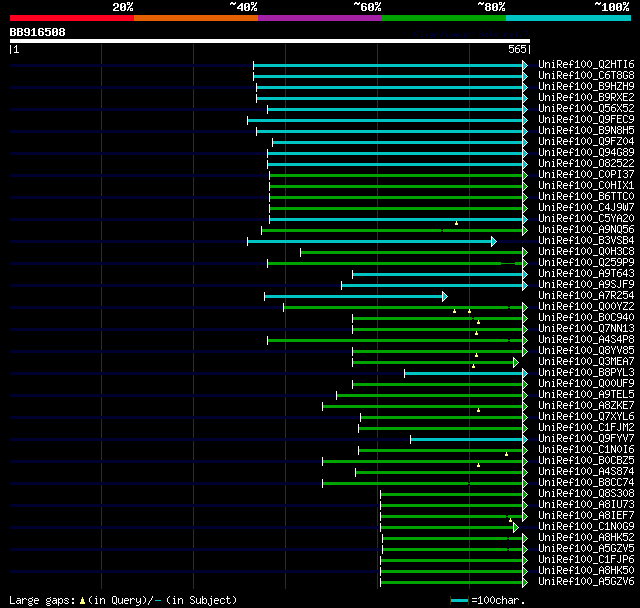Viewport: 640px width, 608px height.
Task: Select label UniRef100_B9N8H5
Action: [x=586, y=131]
